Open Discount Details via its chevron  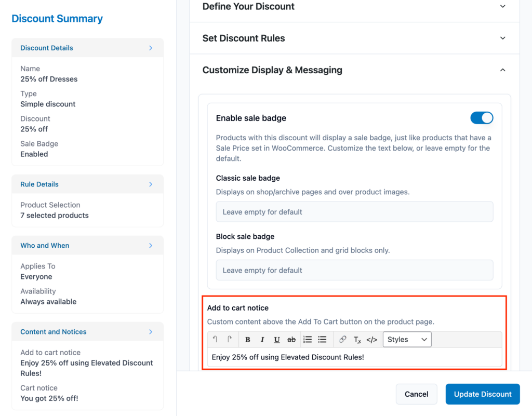(151, 48)
